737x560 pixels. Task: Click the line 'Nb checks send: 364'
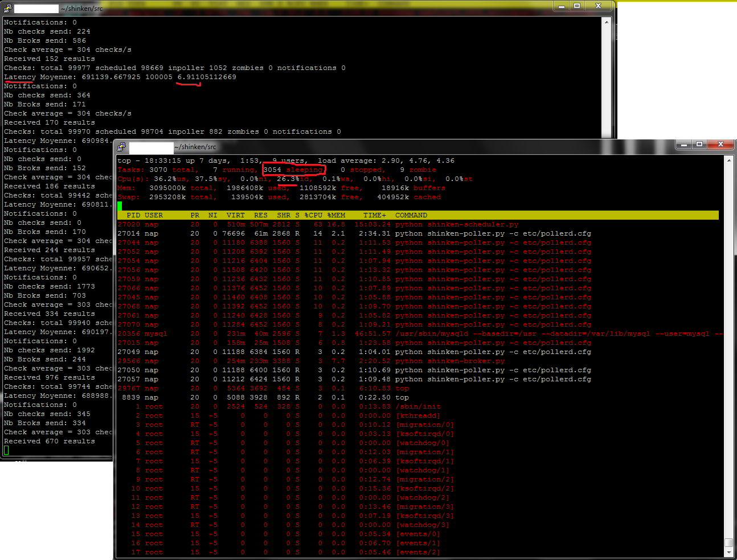tap(47, 95)
